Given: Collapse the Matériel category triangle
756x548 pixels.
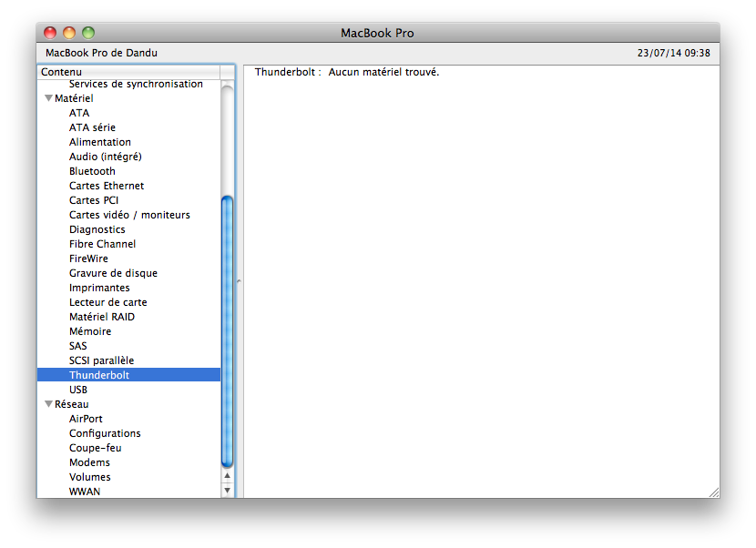Looking at the screenshot, I should pos(48,97).
